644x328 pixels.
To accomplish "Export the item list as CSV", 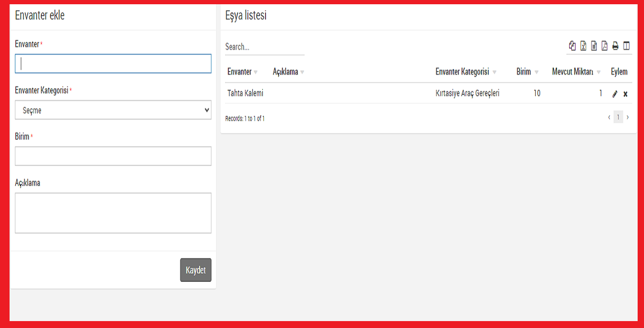I will coord(594,46).
